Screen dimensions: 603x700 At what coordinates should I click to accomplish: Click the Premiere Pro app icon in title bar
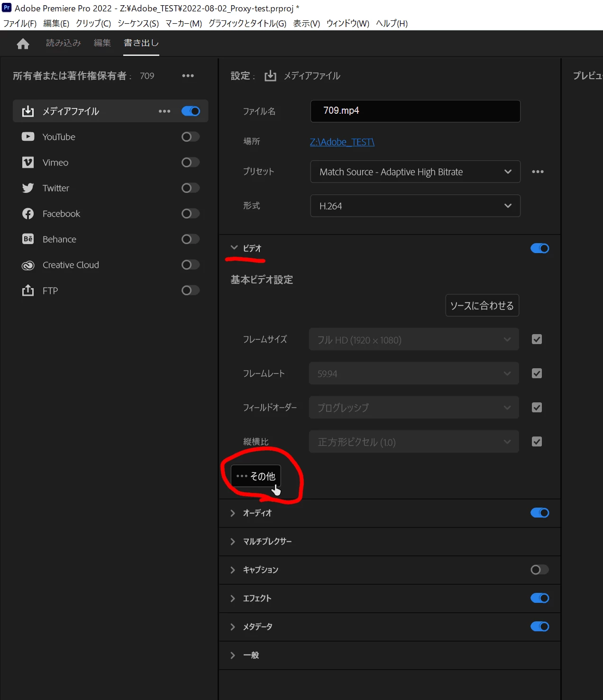tap(7, 8)
